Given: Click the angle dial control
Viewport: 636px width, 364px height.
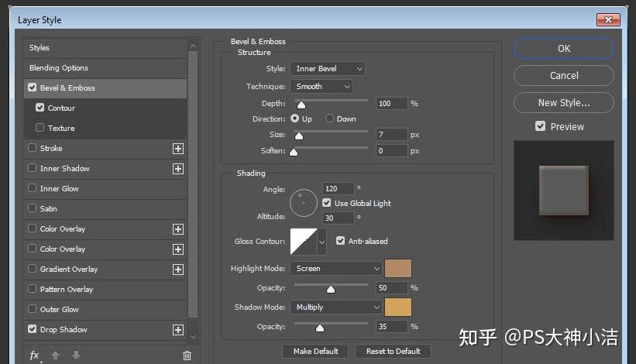Looking at the screenshot, I should 304,203.
